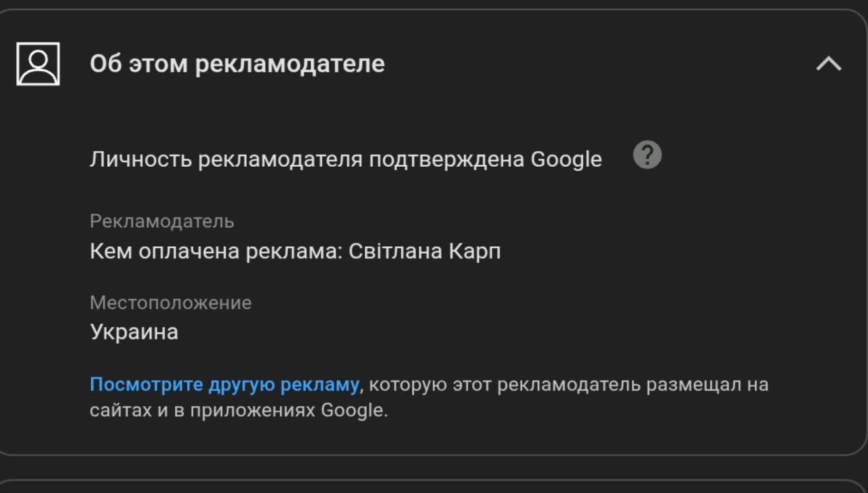Screen dimensions: 868x493
Task: Click the advertiser profile person icon
Action: point(38,64)
